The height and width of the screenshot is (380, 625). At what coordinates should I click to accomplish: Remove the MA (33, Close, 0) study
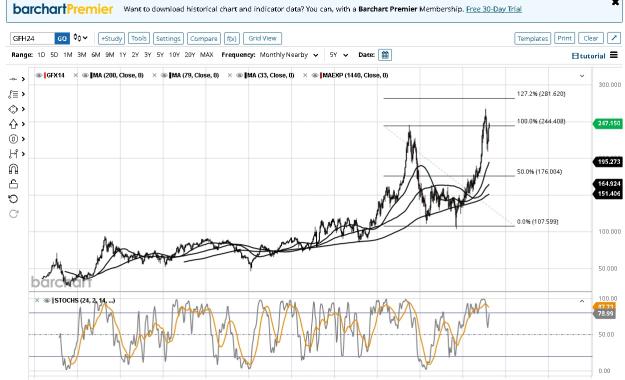coord(230,75)
